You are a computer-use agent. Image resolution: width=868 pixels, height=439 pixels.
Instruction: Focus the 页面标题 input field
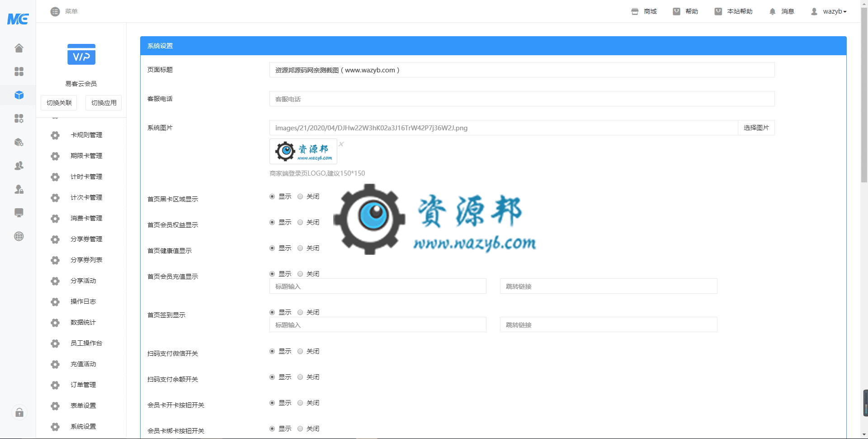pos(522,70)
